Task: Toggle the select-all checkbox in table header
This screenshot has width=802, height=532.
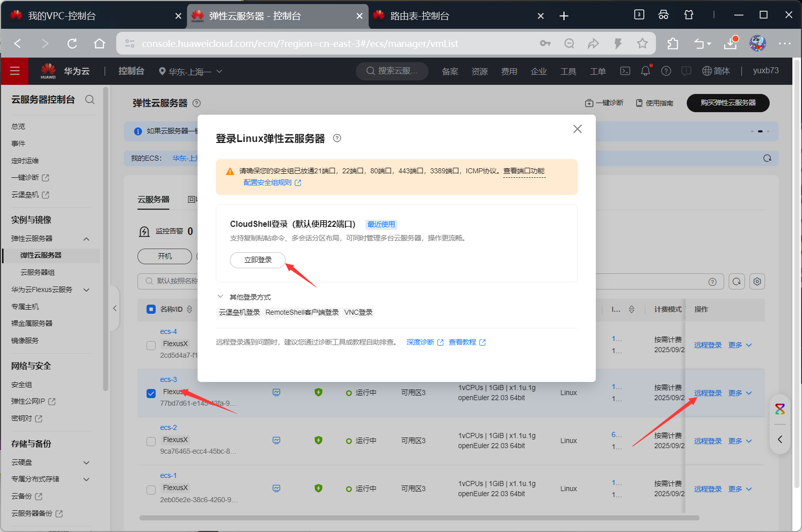Action: (x=151, y=309)
